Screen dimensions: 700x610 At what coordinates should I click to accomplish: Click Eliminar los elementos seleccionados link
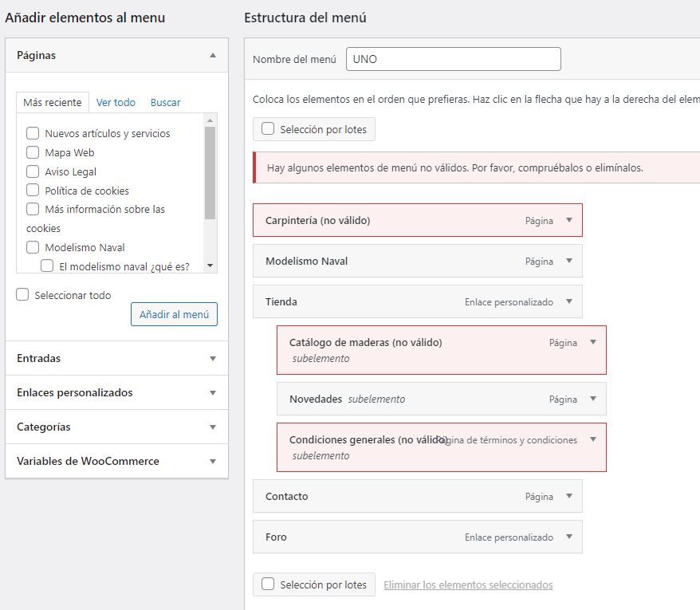pyautogui.click(x=468, y=584)
